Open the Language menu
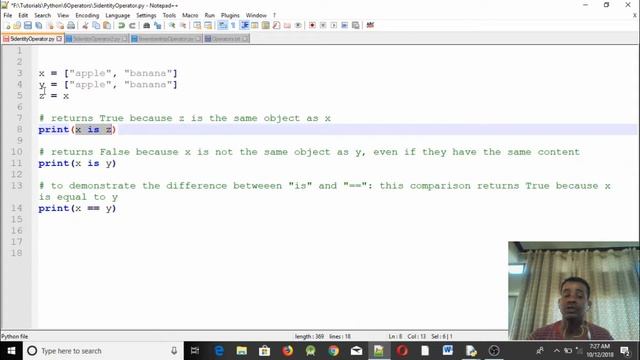The image size is (640, 360). [x=118, y=16]
